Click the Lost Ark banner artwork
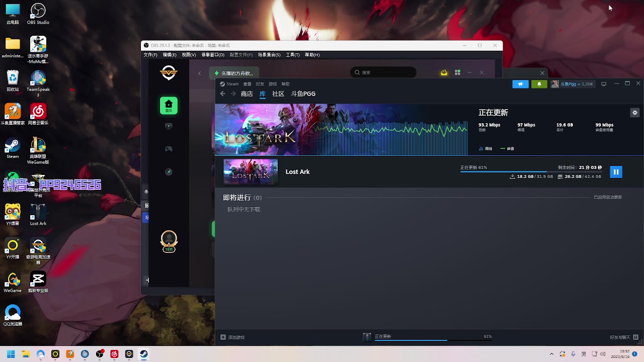This screenshot has width=644, height=362. point(341,129)
